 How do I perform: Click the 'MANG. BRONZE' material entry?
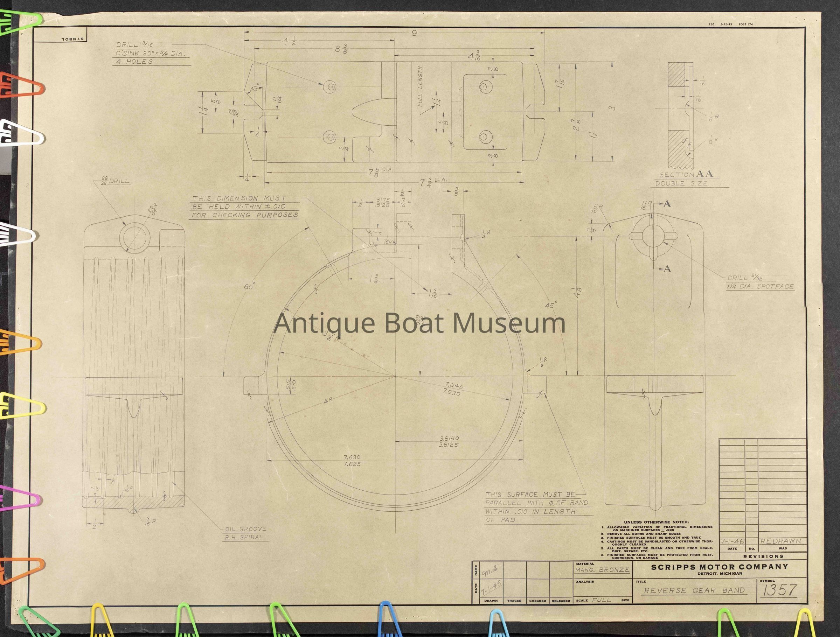click(x=602, y=570)
